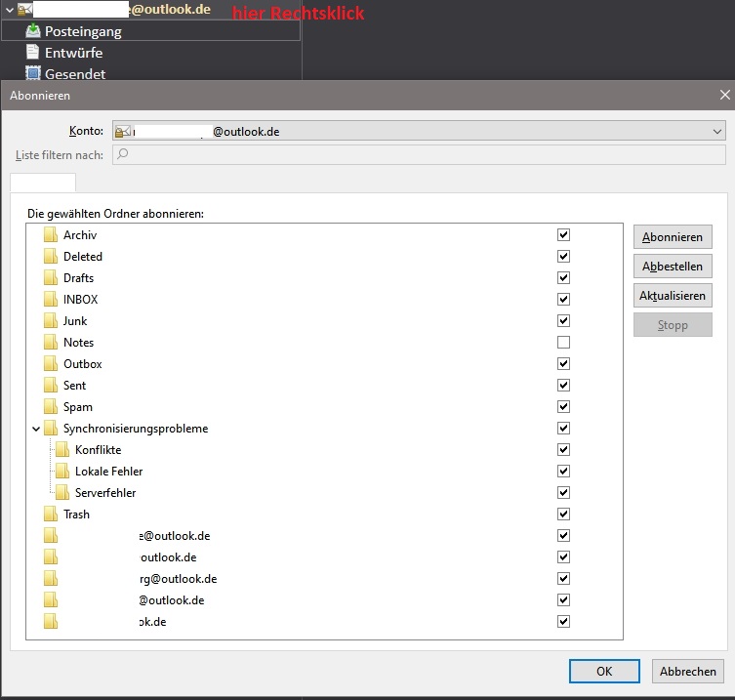The image size is (735, 700).
Task: Click the Abonnieren button
Action: click(x=673, y=237)
